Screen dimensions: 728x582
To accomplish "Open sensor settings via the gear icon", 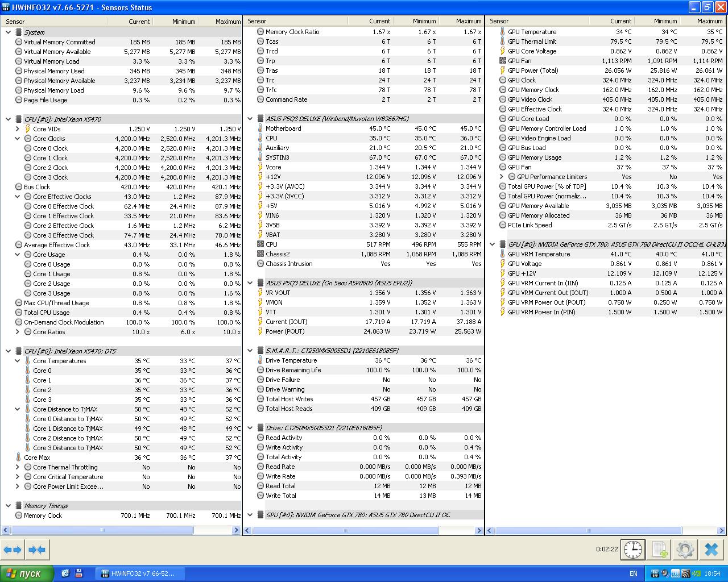I will (x=685, y=550).
